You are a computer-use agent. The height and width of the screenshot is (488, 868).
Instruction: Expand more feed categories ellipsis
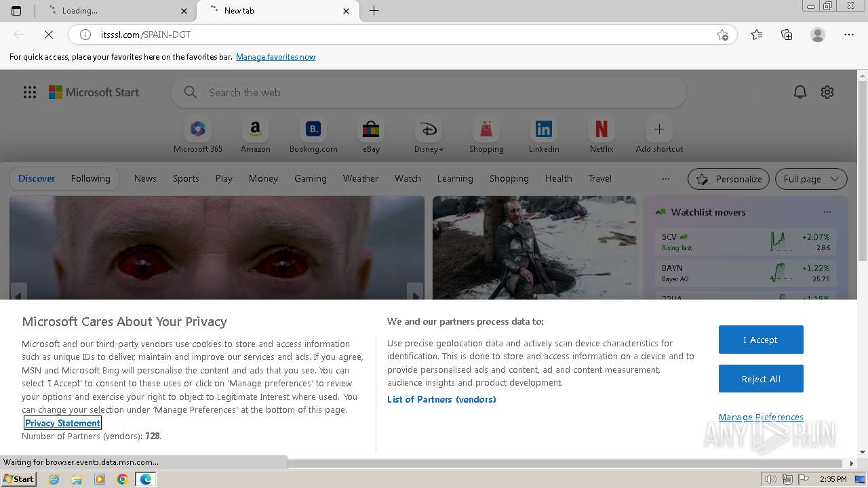tap(666, 179)
